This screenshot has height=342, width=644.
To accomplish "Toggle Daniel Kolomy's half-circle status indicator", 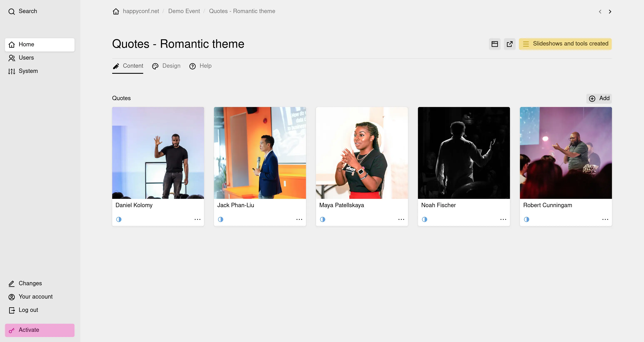I will pos(119,219).
